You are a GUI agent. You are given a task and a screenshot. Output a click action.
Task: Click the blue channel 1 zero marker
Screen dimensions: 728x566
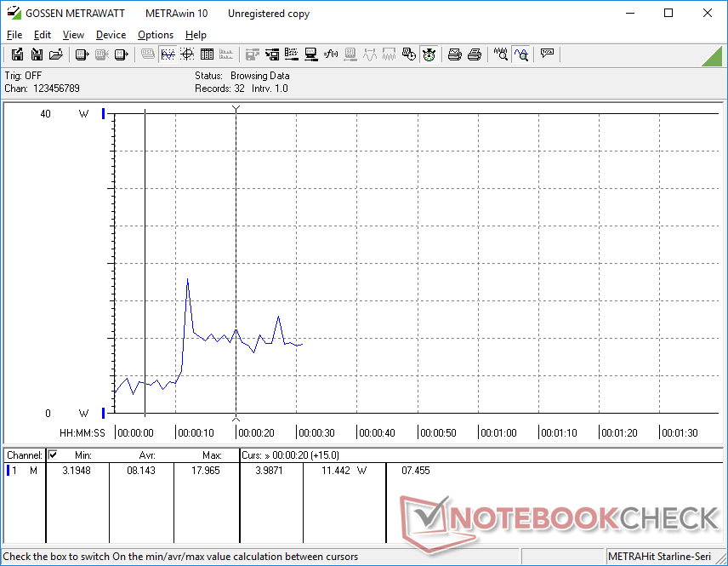(104, 413)
